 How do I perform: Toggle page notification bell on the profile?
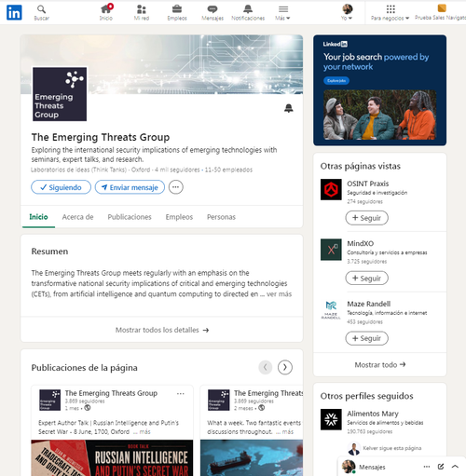[x=289, y=108]
